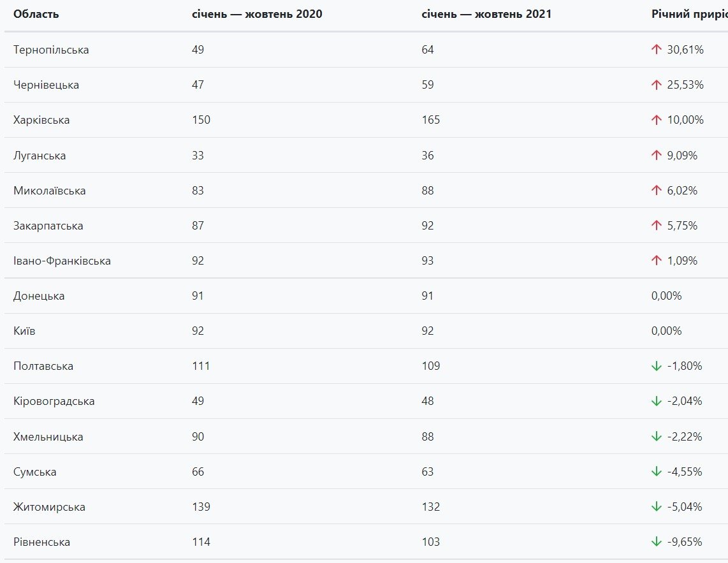Click the down arrow next to -9,65%
Viewport: 728px width, 563px height.
point(657,542)
